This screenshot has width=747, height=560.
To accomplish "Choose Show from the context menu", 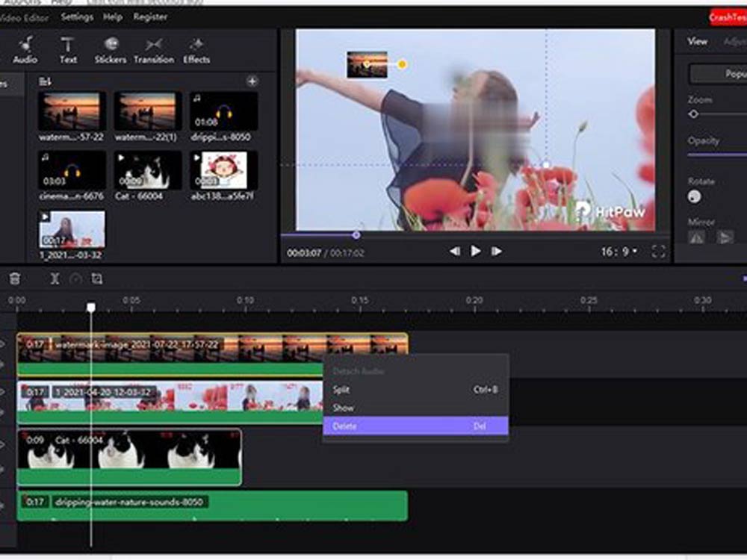I will 415,408.
